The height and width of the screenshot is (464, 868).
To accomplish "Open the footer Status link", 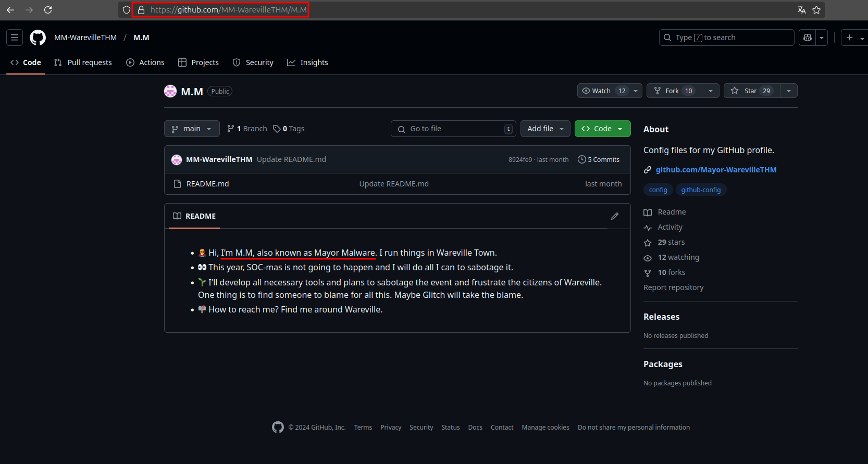I will (451, 427).
